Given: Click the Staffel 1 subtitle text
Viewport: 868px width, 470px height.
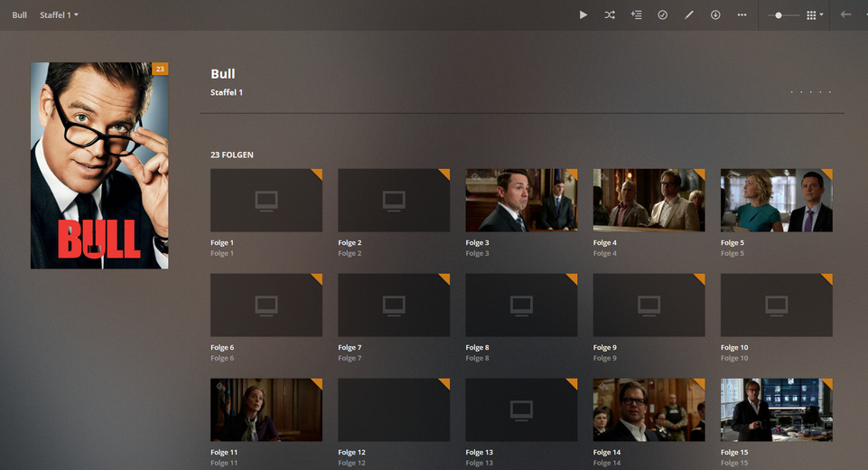Looking at the screenshot, I should [227, 92].
